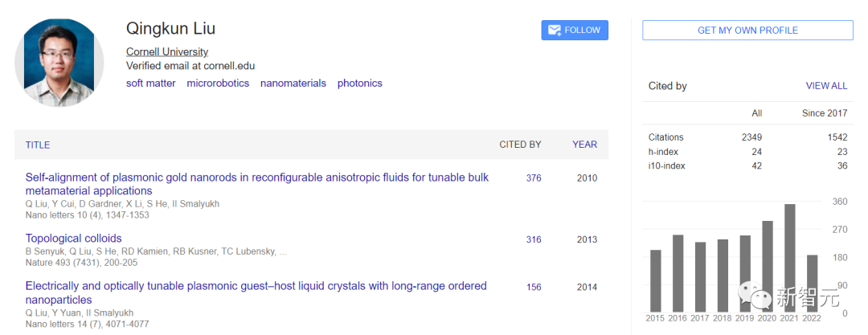Click the FOLLOW button with envelope icon
Viewport: 868px width, 335px height.
coord(575,31)
